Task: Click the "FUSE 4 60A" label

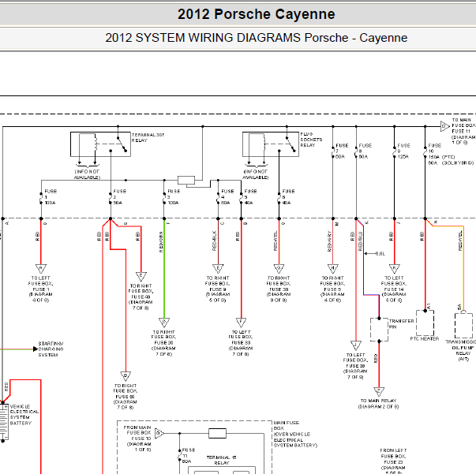Action: [x=227, y=197]
